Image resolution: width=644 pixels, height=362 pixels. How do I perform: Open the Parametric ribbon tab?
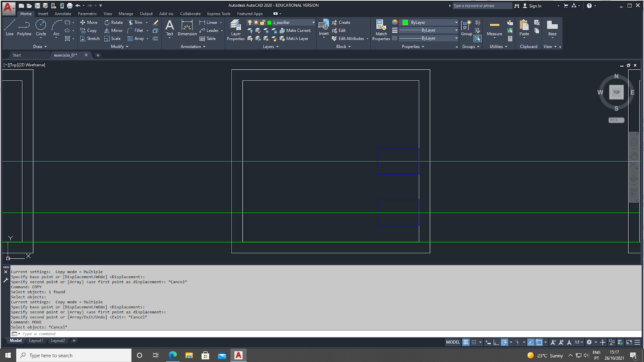click(x=87, y=14)
